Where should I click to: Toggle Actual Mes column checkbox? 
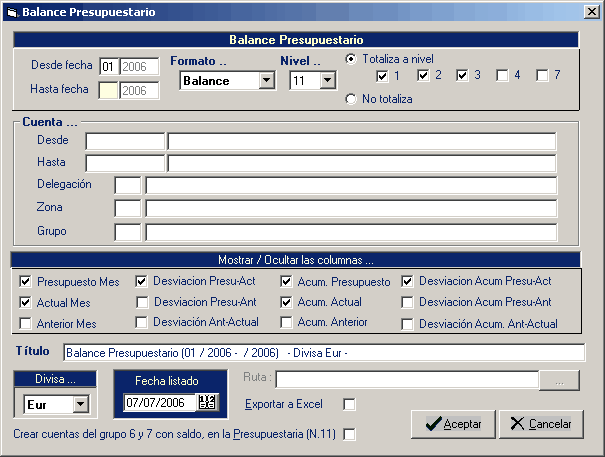pyautogui.click(x=25, y=302)
